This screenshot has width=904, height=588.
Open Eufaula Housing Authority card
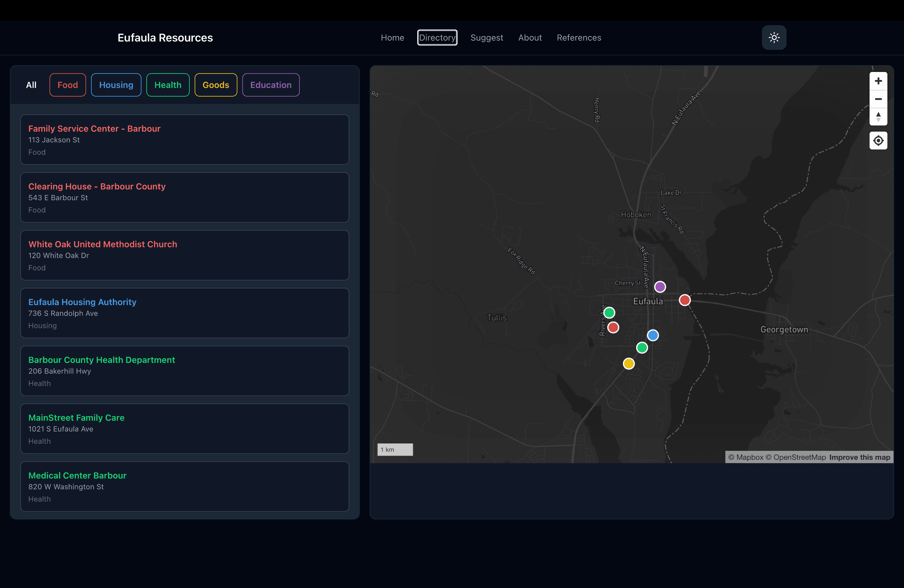184,313
